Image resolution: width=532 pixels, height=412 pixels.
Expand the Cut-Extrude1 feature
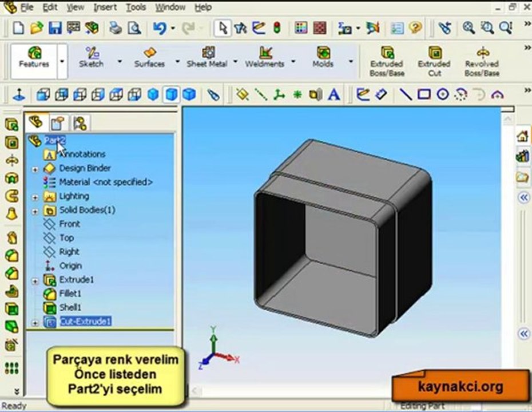click(x=35, y=323)
